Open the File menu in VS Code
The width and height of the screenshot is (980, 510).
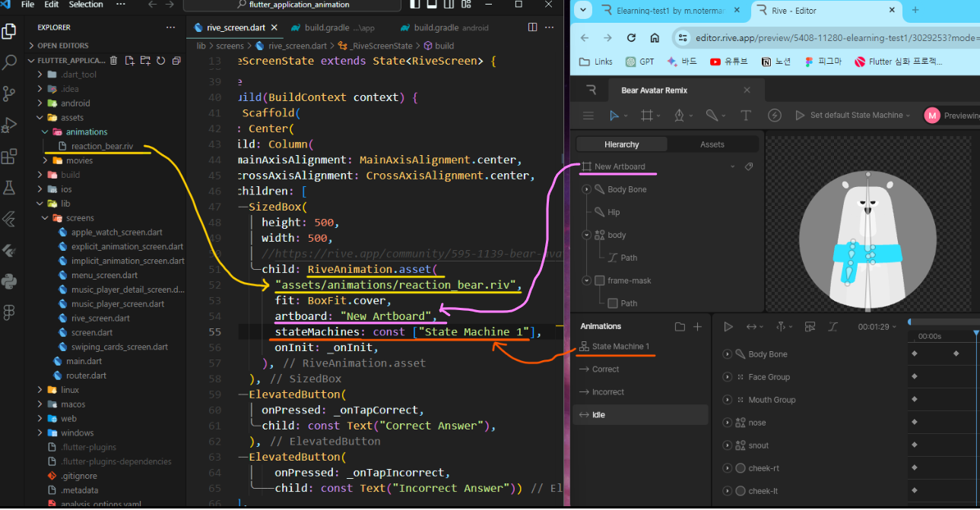click(27, 5)
